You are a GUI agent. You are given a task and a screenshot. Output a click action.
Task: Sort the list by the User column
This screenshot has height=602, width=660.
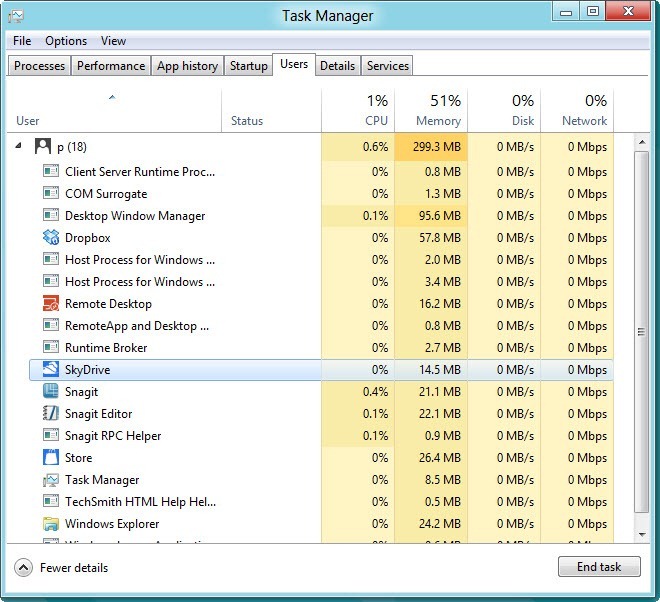tap(28, 121)
